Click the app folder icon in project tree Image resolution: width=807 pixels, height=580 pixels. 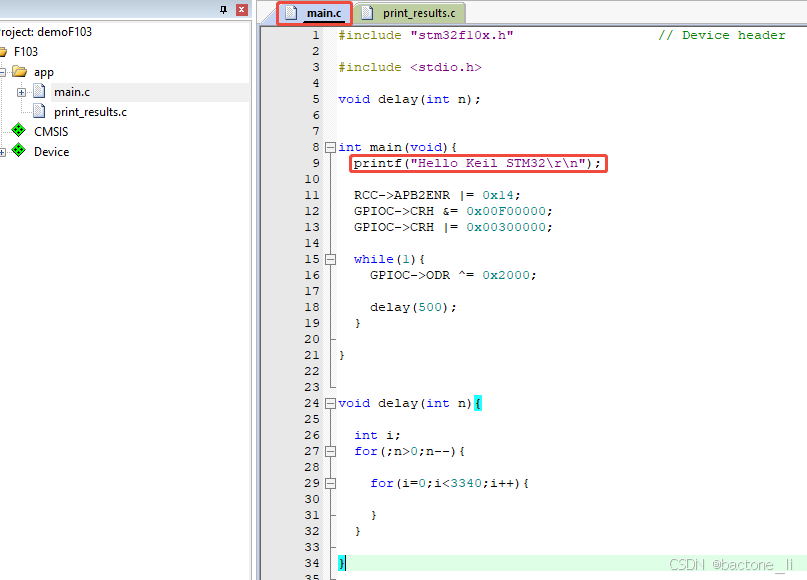(x=21, y=71)
